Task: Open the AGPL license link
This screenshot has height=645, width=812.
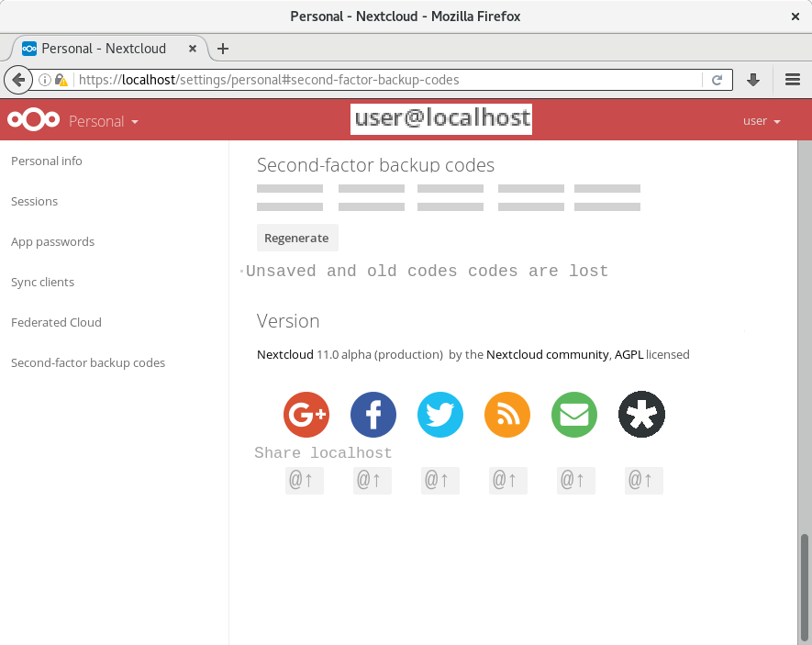Action: 628,354
